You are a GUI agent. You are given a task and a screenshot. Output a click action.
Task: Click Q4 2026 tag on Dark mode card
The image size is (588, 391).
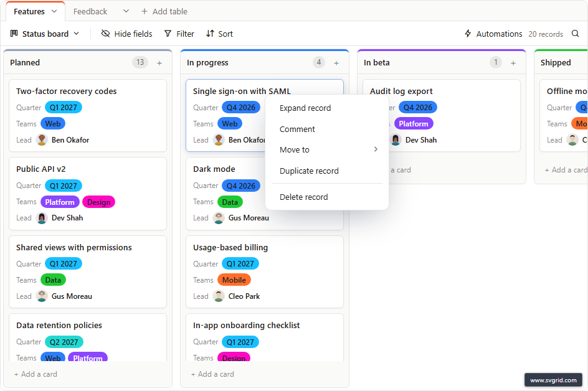241,186
